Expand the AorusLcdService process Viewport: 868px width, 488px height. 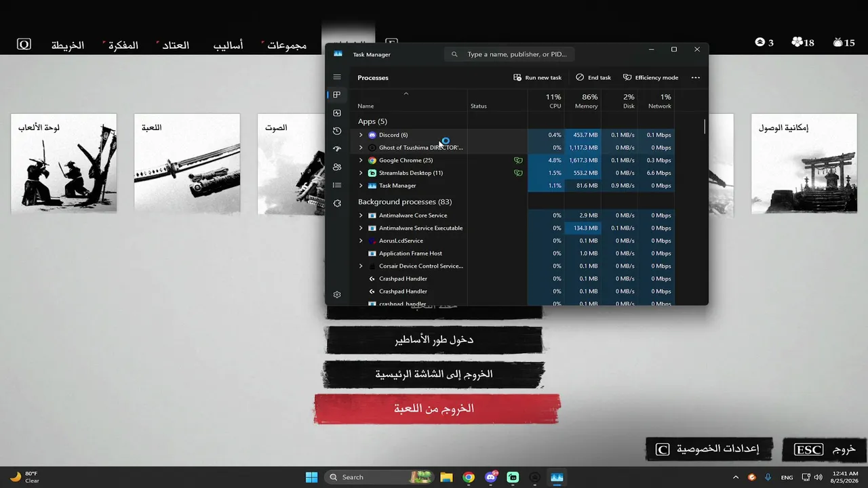[x=361, y=241]
